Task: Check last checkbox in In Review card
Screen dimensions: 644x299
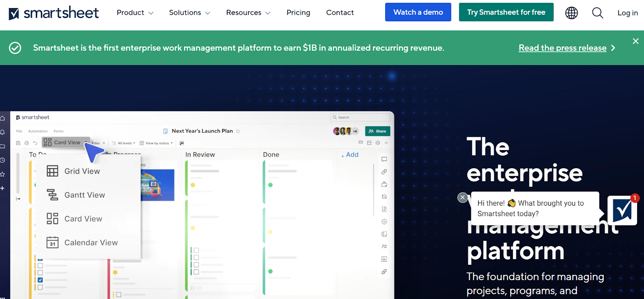Action: [x=196, y=272]
